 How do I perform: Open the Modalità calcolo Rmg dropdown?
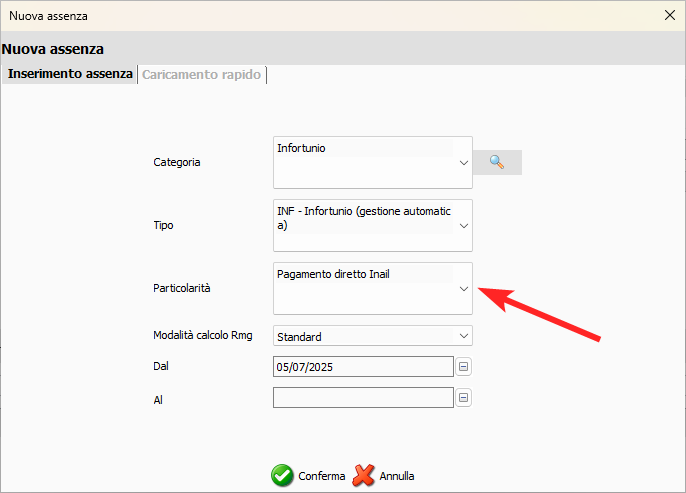[x=463, y=336]
